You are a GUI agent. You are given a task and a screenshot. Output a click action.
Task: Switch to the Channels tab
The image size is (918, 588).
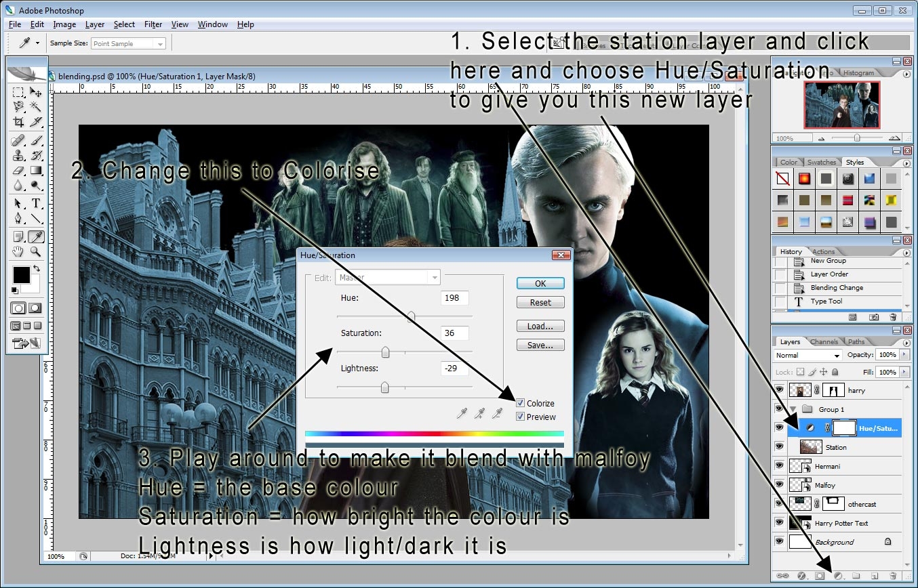tap(824, 341)
